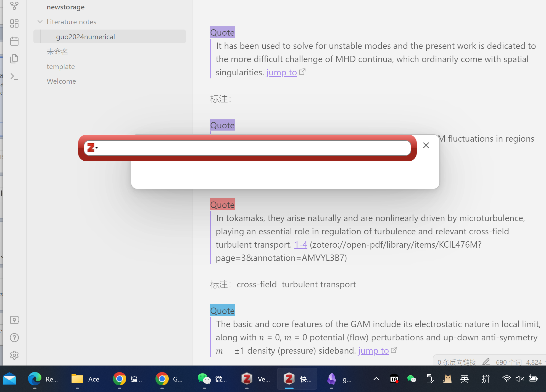Open the canvas icon in left ribbon
Viewport: 546px width, 392px height.
[14, 23]
